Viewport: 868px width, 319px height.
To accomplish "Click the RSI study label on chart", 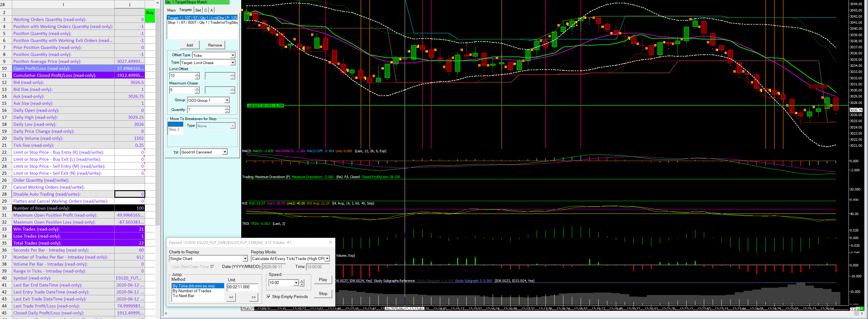I will [245, 203].
